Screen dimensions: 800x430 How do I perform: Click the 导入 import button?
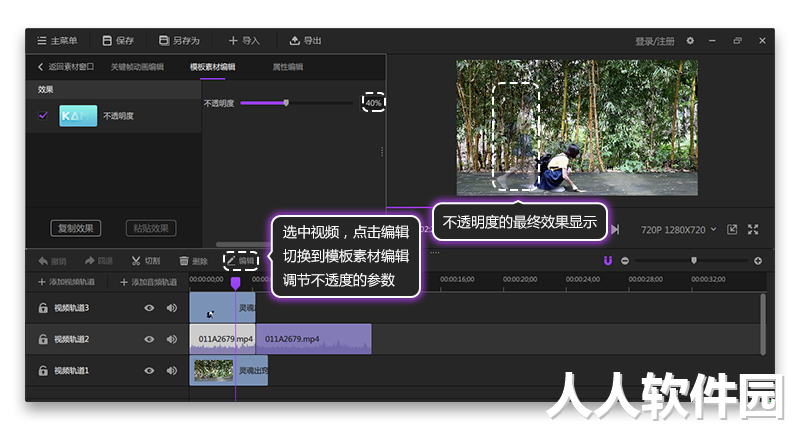coord(244,41)
